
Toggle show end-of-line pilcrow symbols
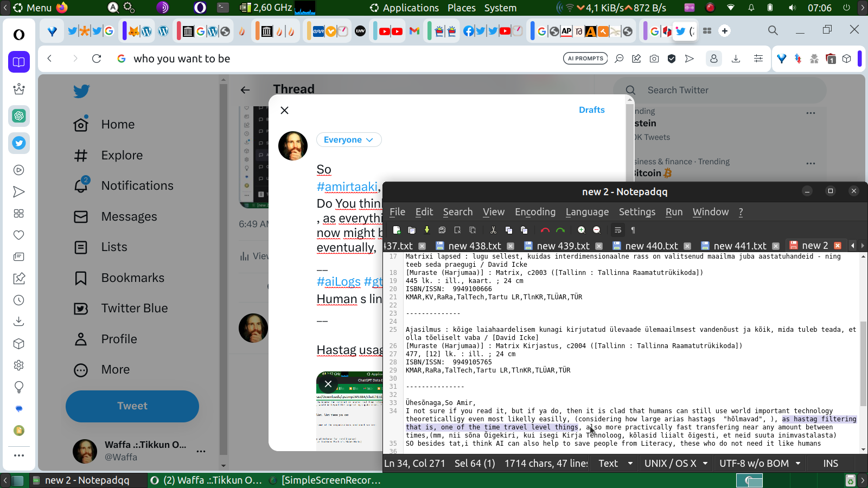coord(633,230)
